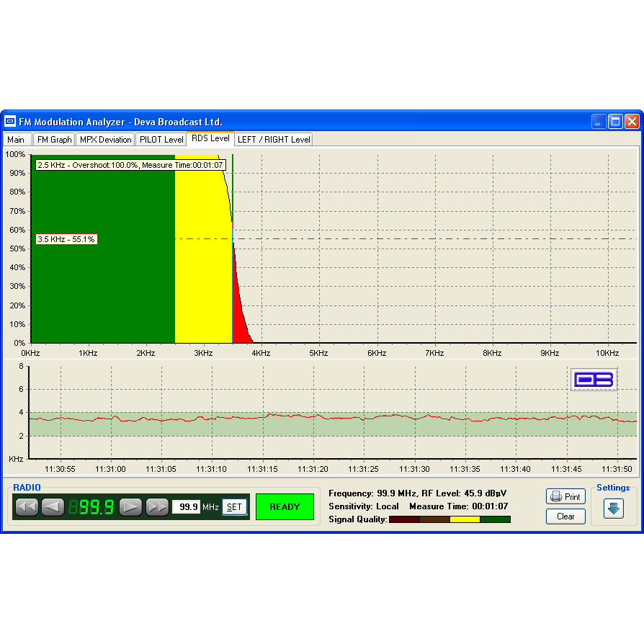Click the MHz frequency input field
The width and height of the screenshot is (644, 644).
(186, 507)
